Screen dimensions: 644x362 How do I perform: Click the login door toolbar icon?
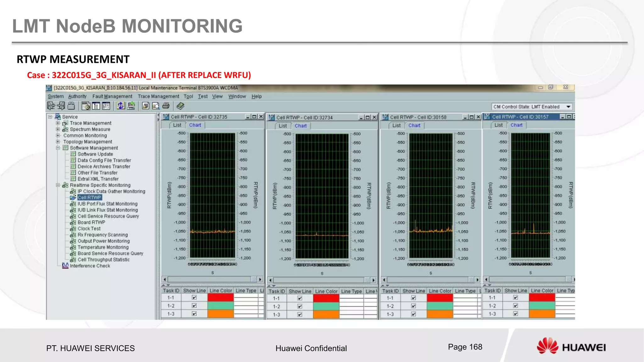51,106
